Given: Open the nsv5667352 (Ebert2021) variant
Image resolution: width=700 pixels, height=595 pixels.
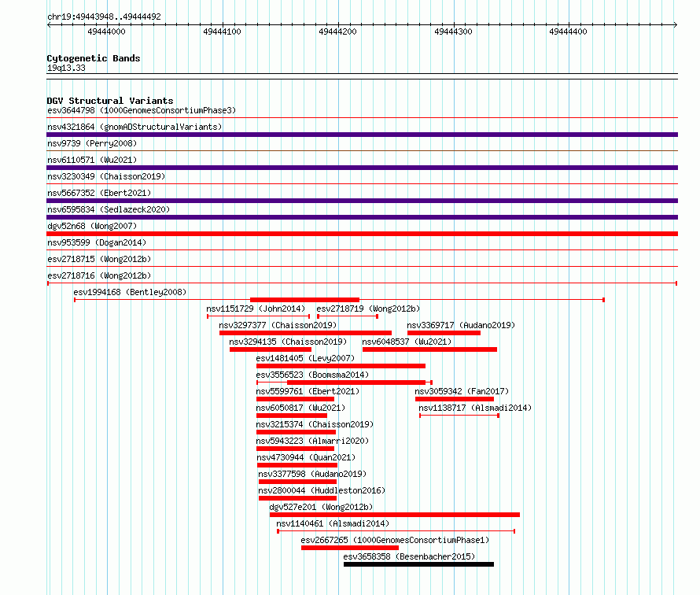Looking at the screenshot, I should point(99,193).
